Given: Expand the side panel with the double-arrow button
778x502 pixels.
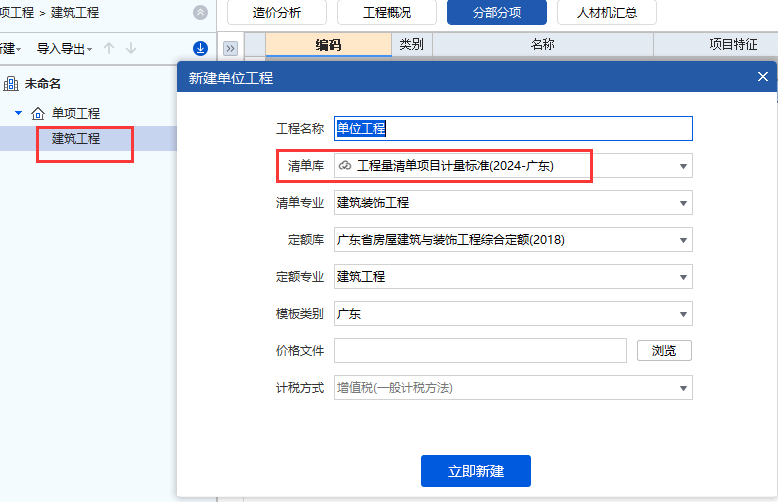Looking at the screenshot, I should click(x=230, y=49).
